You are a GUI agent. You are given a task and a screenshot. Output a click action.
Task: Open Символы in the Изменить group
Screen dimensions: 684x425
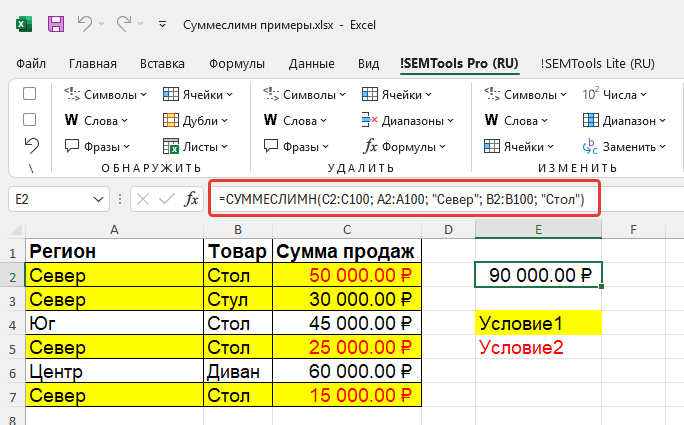point(525,94)
